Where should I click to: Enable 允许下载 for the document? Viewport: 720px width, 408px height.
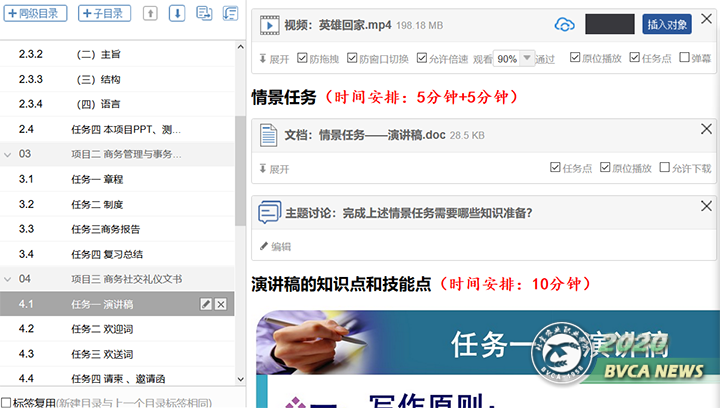665,168
